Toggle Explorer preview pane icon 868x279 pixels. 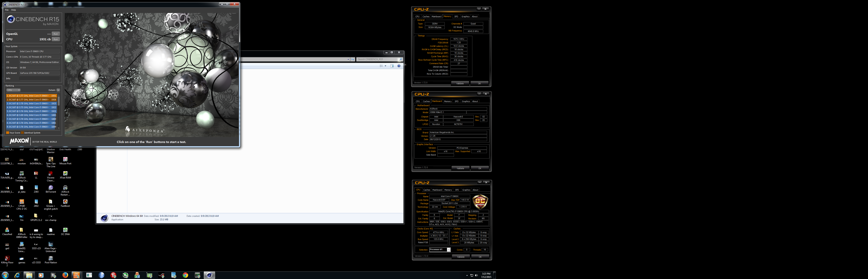tap(392, 66)
